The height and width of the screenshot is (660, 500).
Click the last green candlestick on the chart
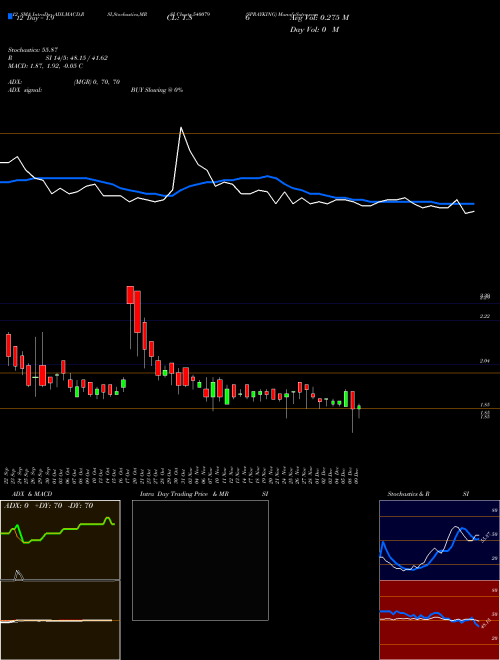tap(359, 407)
